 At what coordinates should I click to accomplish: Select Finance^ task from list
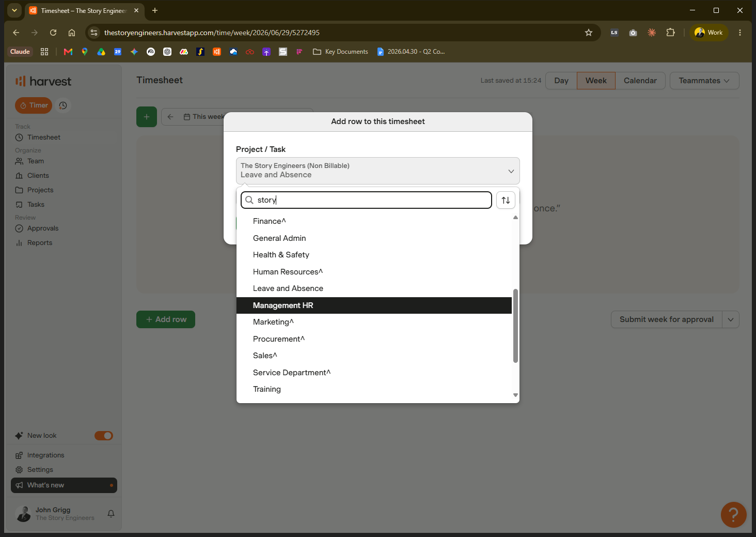(374, 221)
